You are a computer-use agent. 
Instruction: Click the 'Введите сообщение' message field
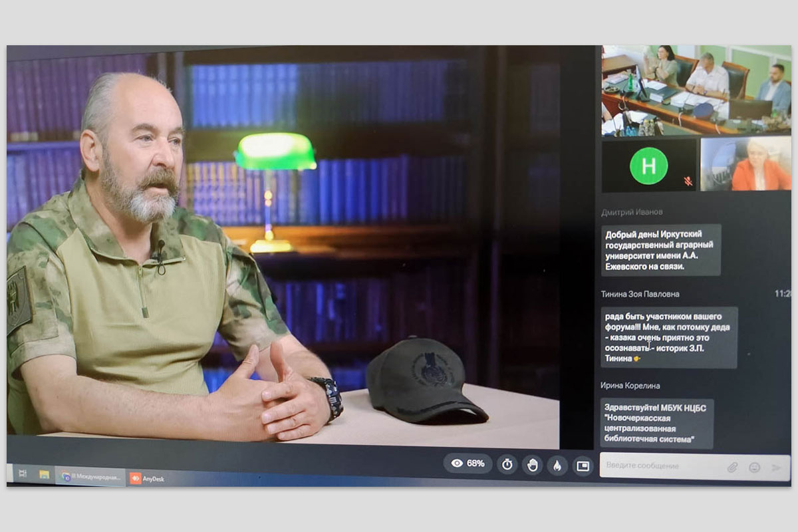coord(658,466)
